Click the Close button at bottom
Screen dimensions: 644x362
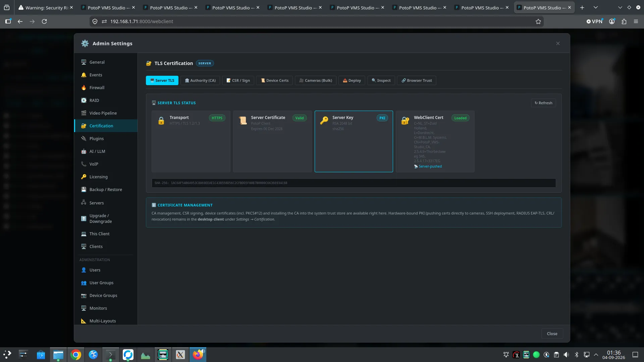[552, 334]
